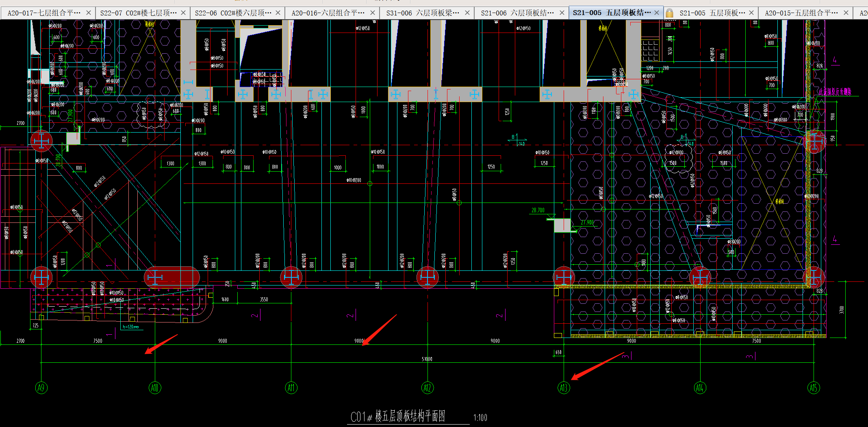The width and height of the screenshot is (868, 427).
Task: Click the 7500 dimension between axes A9 and A10
Action: click(x=98, y=341)
